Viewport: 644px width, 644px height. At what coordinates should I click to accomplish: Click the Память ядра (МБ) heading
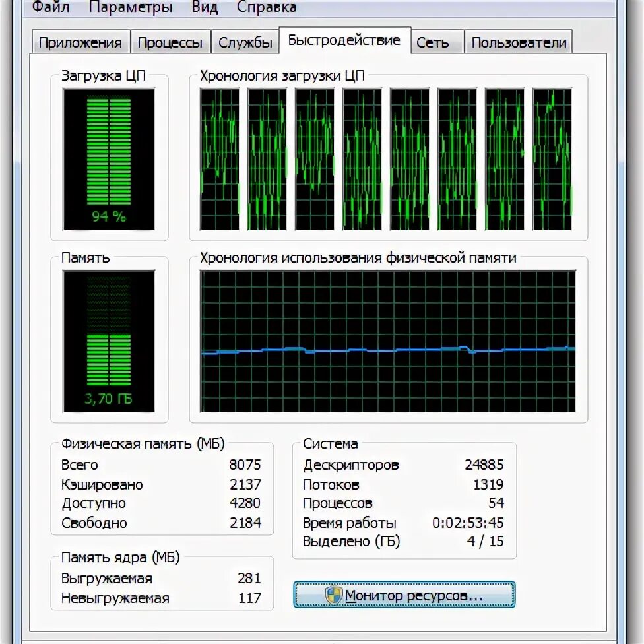click(x=120, y=557)
